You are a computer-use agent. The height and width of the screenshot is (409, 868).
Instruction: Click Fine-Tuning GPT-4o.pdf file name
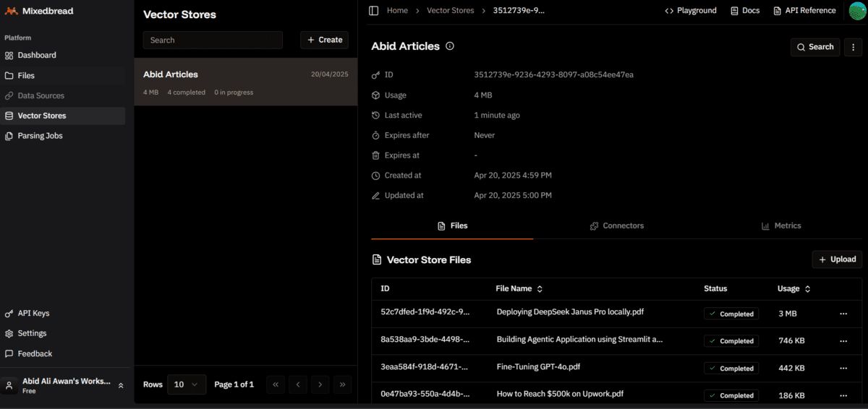click(x=538, y=366)
